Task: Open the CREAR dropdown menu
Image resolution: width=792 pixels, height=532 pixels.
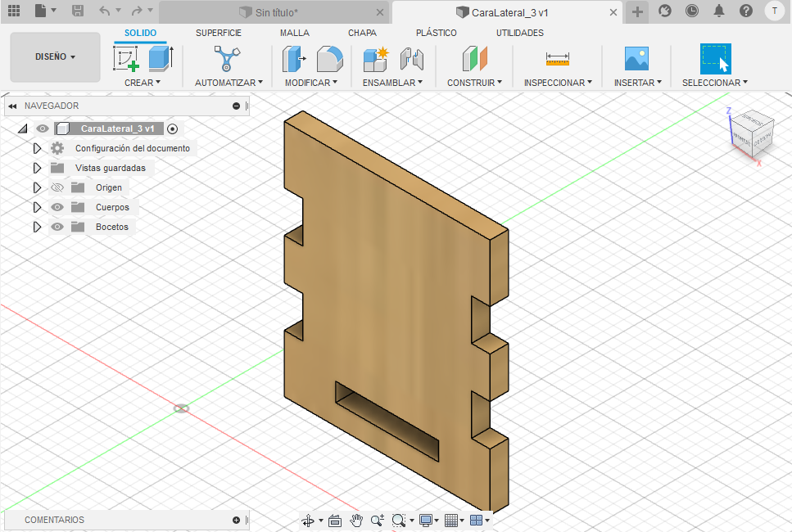Action: [x=143, y=83]
